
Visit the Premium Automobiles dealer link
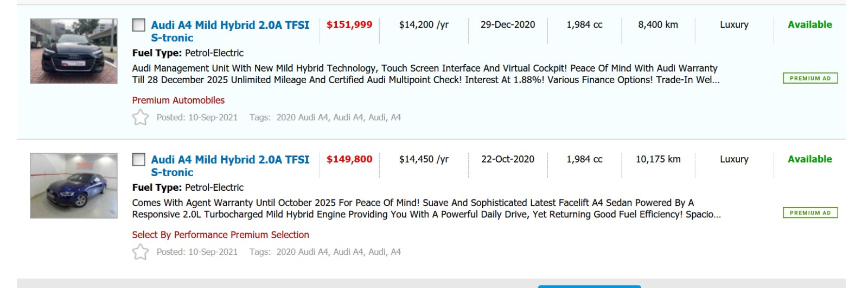178,100
